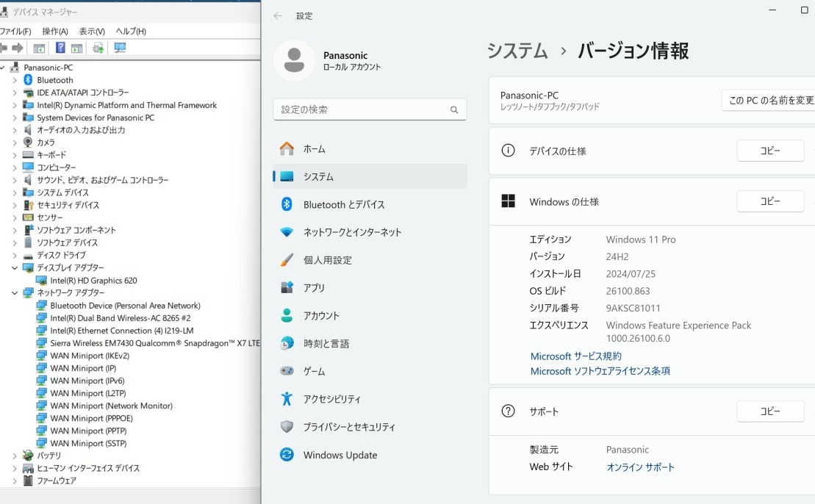Collapse the ネットワーク アダプター node

pyautogui.click(x=15, y=293)
